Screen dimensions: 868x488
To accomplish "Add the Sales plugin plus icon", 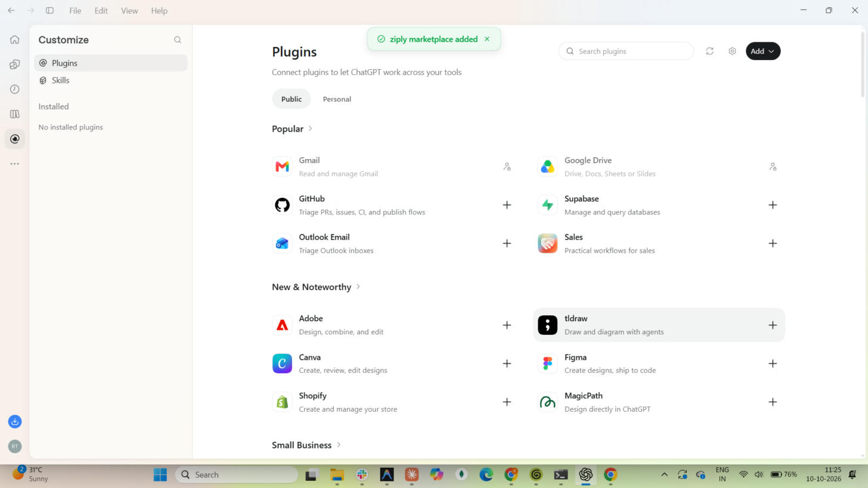I will click(773, 243).
